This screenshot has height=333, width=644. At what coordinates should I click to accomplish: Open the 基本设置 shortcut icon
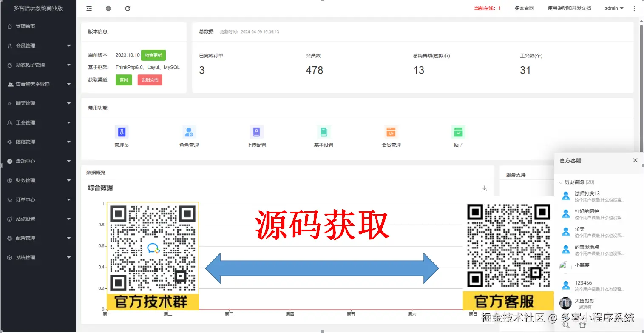point(323,132)
